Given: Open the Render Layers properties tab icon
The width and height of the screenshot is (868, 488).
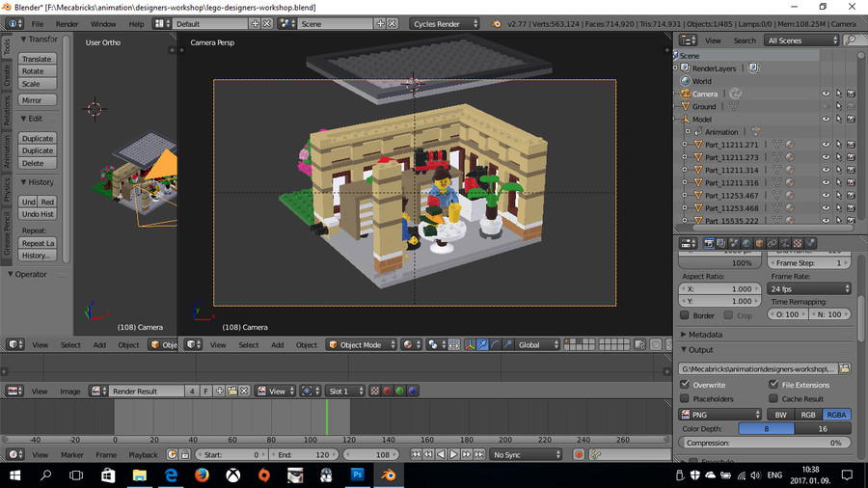Looking at the screenshot, I should pos(721,243).
